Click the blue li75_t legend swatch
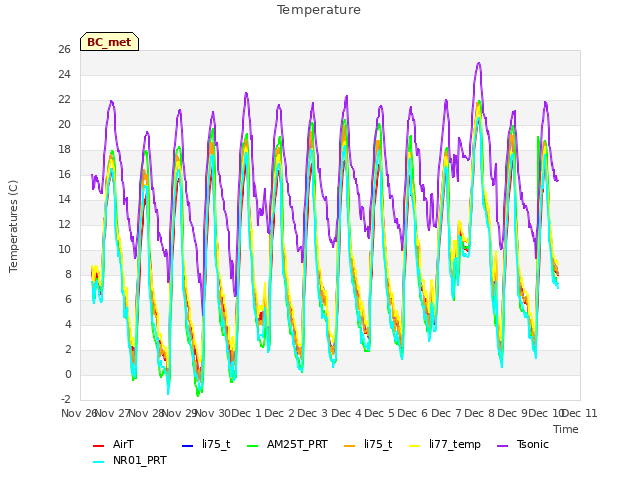 click(187, 445)
